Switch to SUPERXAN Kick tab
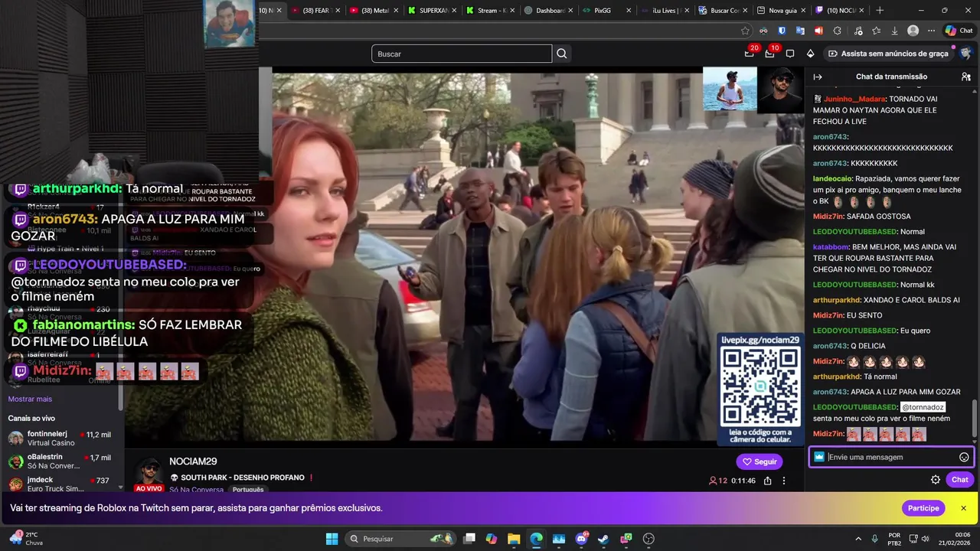This screenshot has width=980, height=551. (x=433, y=10)
